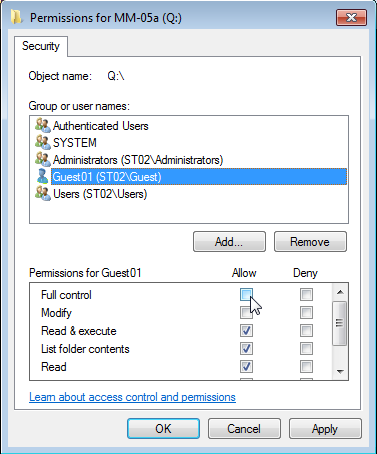Viewport: 377px width, 454px height.
Task: Toggle Deny checkbox for Read
Action: (306, 367)
